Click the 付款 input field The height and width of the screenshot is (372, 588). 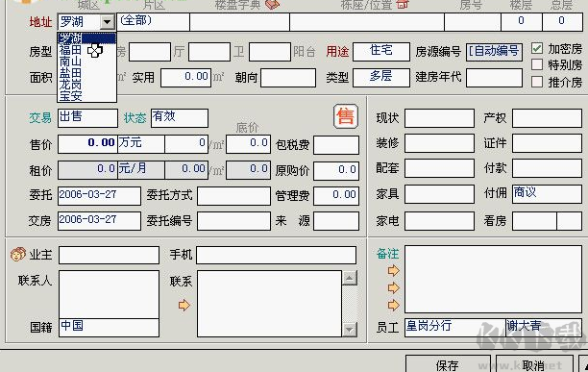point(547,168)
